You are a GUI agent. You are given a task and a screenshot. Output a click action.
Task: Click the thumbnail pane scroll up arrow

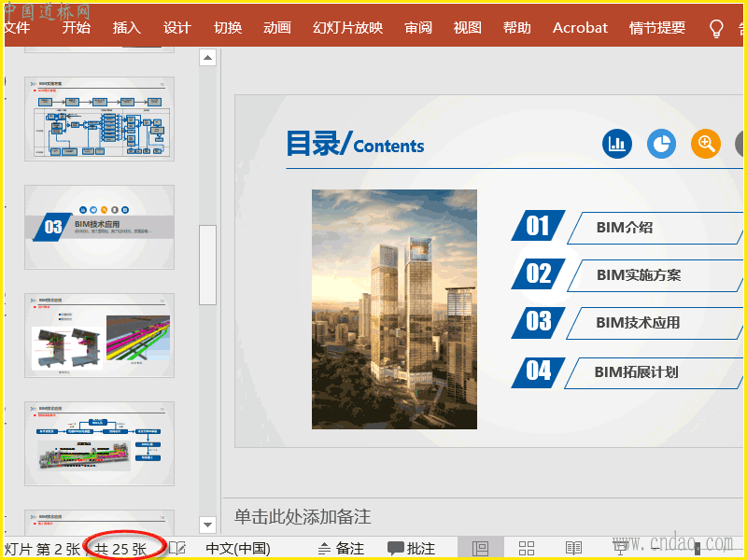pyautogui.click(x=207, y=58)
